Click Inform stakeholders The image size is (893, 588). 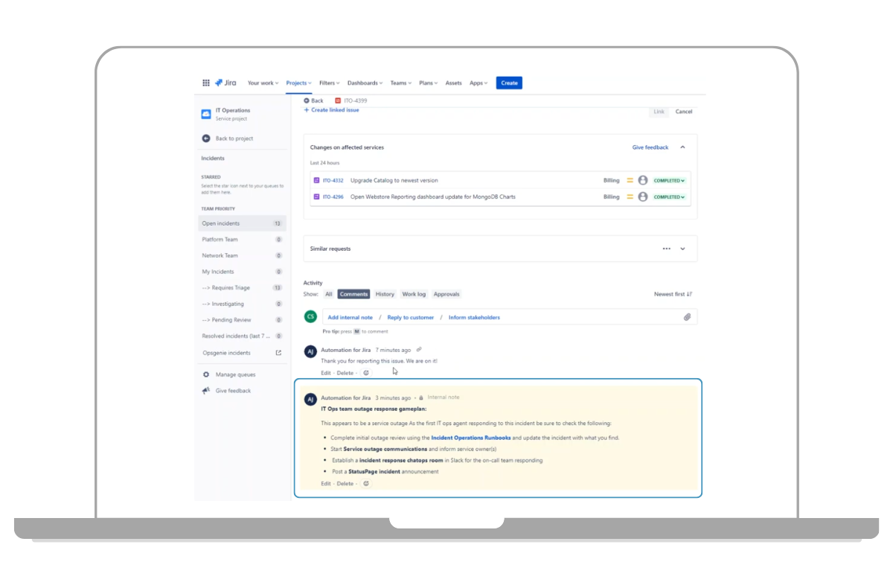474,317
